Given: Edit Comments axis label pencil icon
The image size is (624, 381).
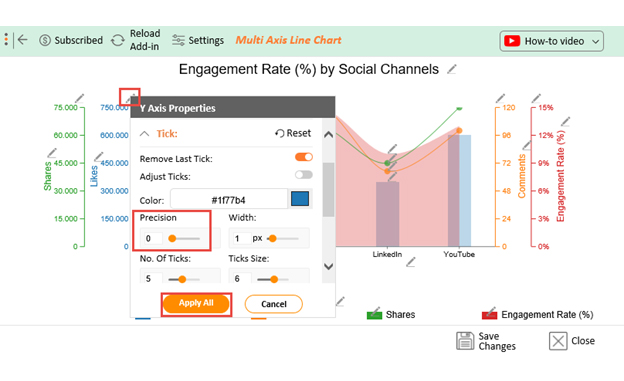Looking at the screenshot, I should pos(527,145).
